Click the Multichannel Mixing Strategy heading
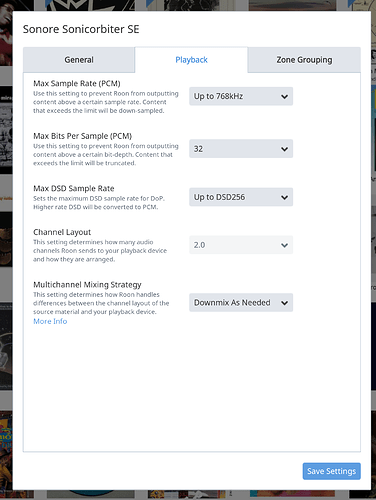The image size is (376, 500). tap(87, 285)
